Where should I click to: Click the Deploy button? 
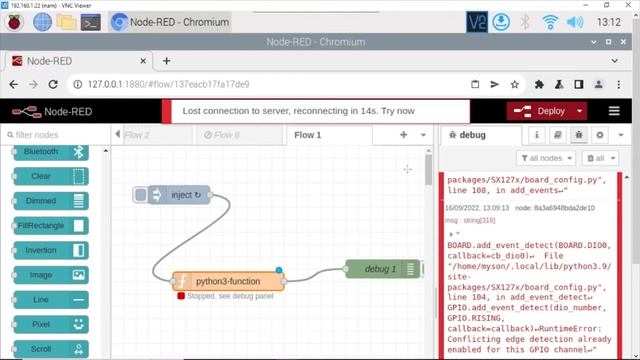539,111
